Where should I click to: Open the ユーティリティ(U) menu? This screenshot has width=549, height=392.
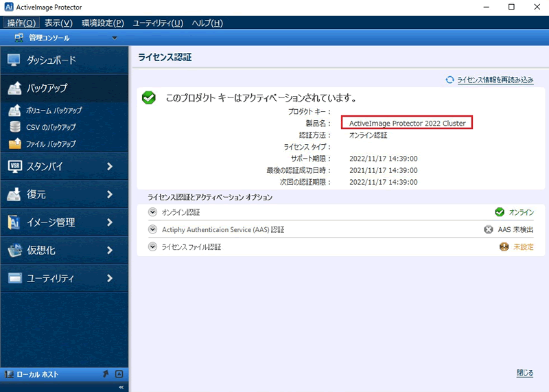pyautogui.click(x=158, y=23)
